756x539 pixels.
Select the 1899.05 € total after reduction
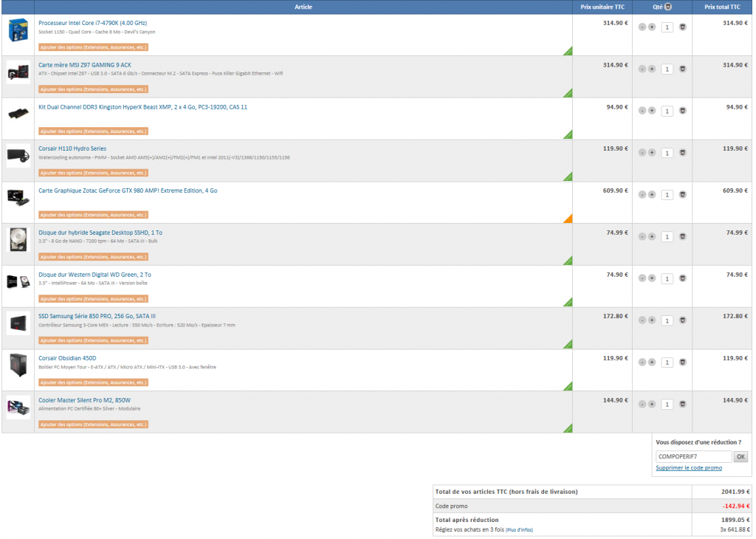click(x=736, y=521)
